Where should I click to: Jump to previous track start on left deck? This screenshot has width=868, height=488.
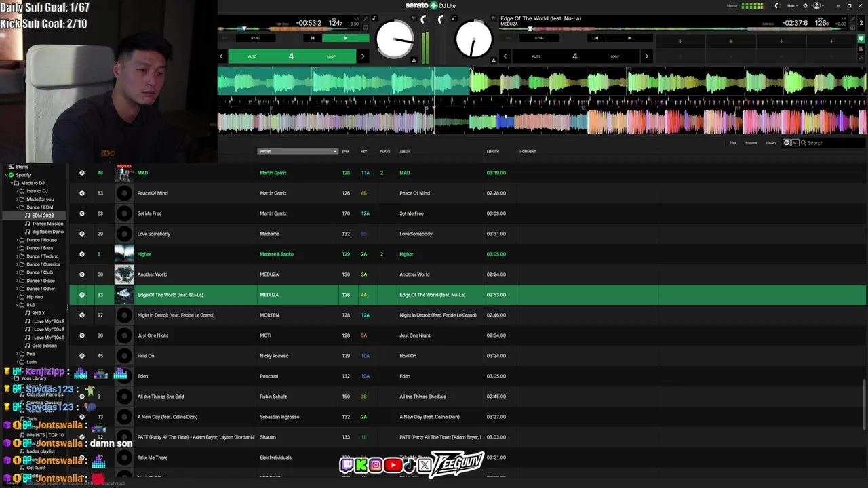click(312, 38)
